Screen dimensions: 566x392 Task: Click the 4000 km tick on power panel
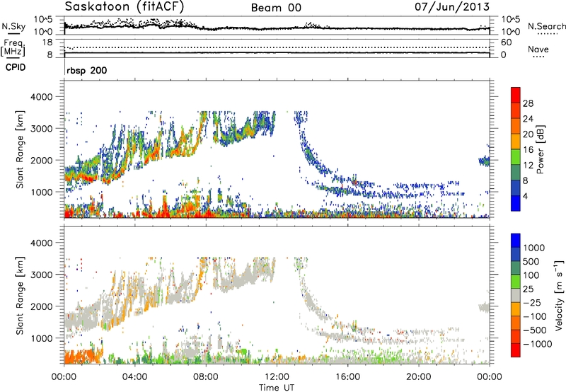42,97
